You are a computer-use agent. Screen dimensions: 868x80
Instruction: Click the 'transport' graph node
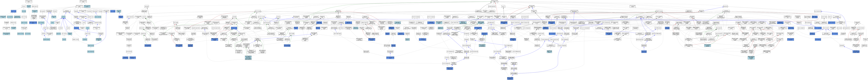click(144, 17)
